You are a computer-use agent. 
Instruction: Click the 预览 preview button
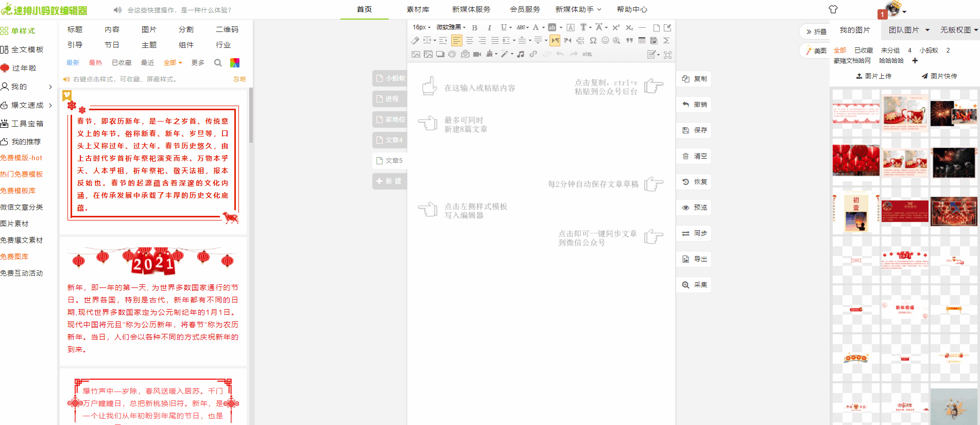click(x=694, y=208)
